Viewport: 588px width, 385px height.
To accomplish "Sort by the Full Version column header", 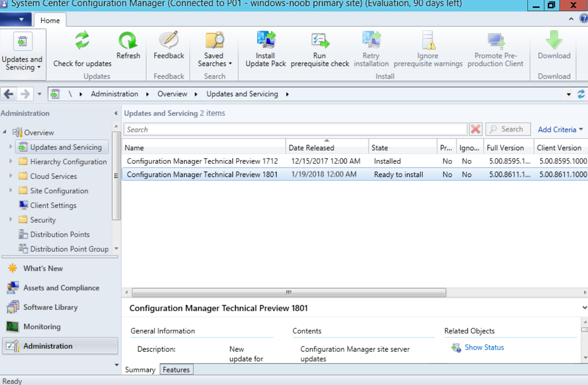I will [x=509, y=147].
